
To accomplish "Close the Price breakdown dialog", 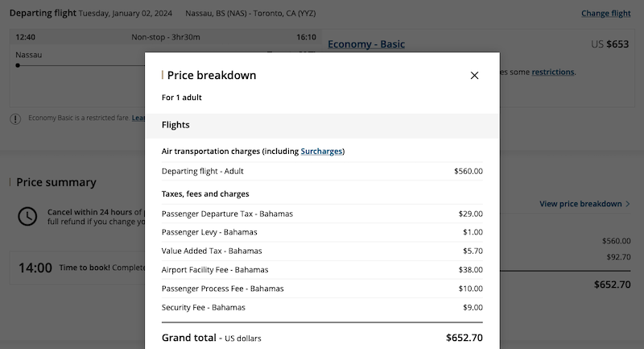I will [474, 76].
